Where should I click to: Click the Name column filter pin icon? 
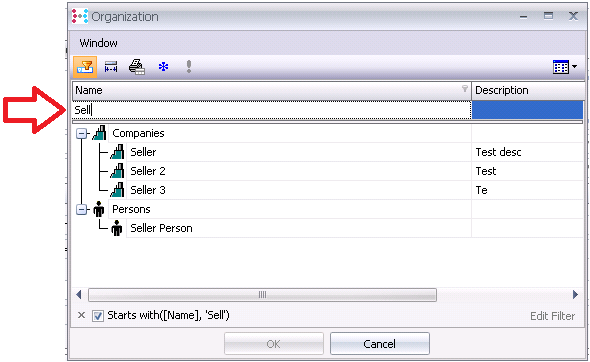(465, 88)
